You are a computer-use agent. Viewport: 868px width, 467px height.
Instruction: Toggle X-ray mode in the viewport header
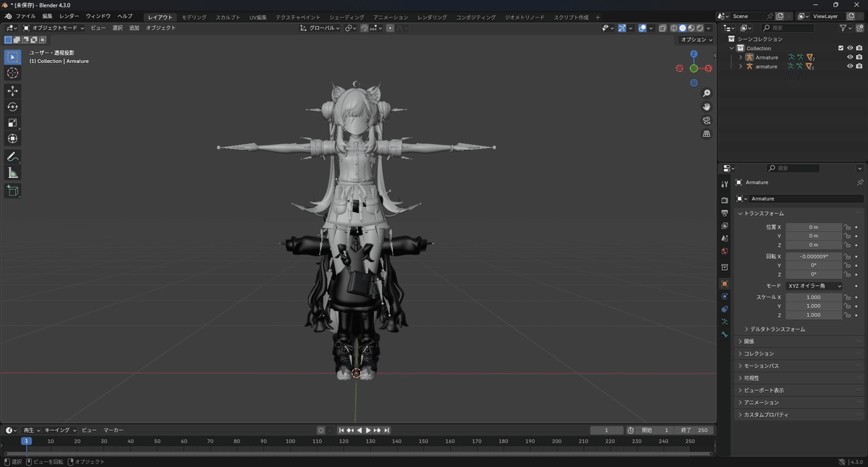click(x=662, y=28)
